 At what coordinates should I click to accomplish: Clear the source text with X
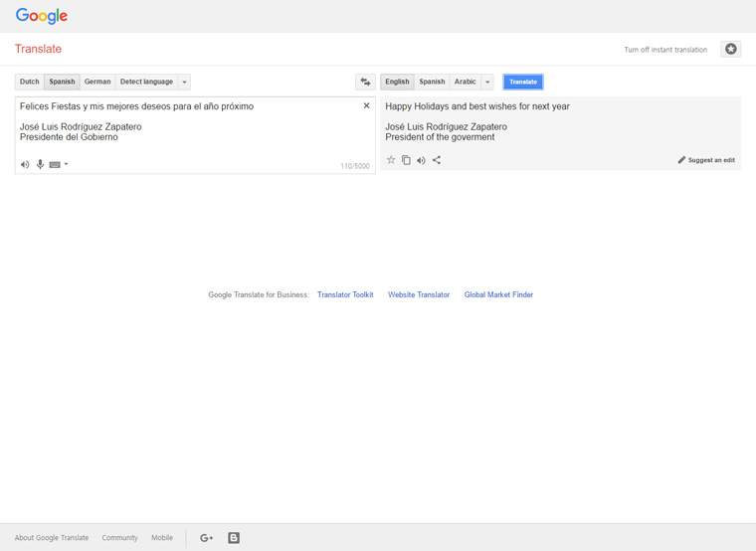366,105
